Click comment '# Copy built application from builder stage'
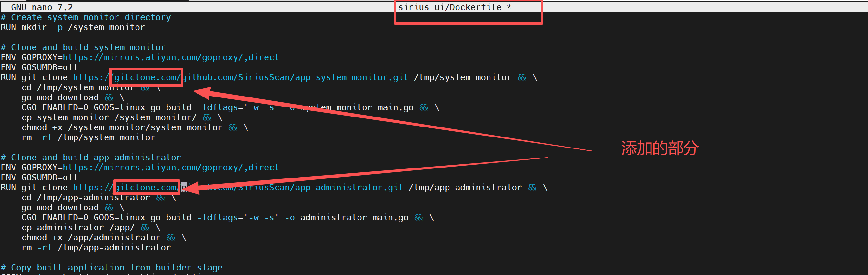The image size is (868, 275). coord(112,268)
